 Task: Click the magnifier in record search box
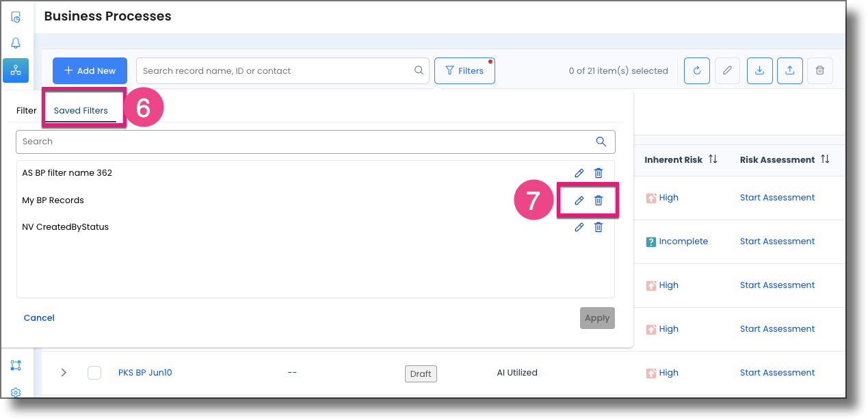coord(419,70)
